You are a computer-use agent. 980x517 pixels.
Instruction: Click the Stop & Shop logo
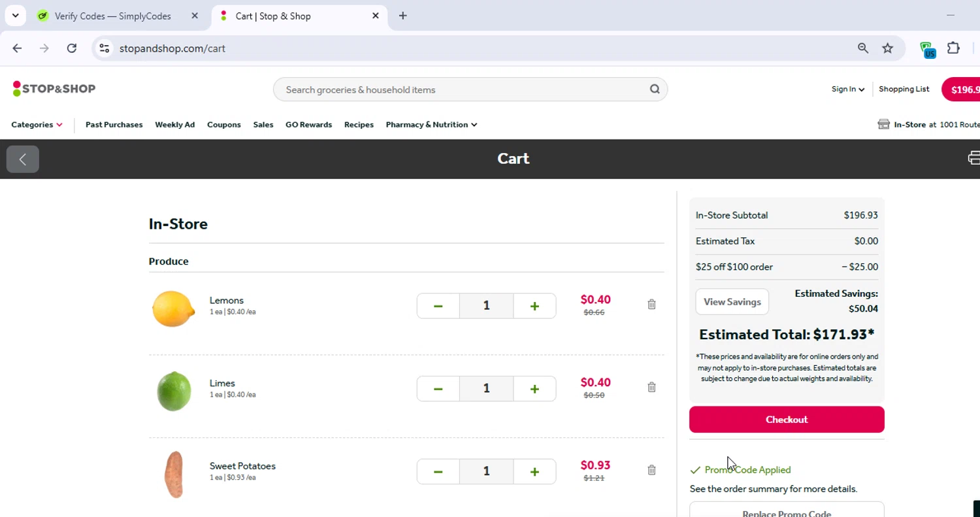pyautogui.click(x=54, y=89)
